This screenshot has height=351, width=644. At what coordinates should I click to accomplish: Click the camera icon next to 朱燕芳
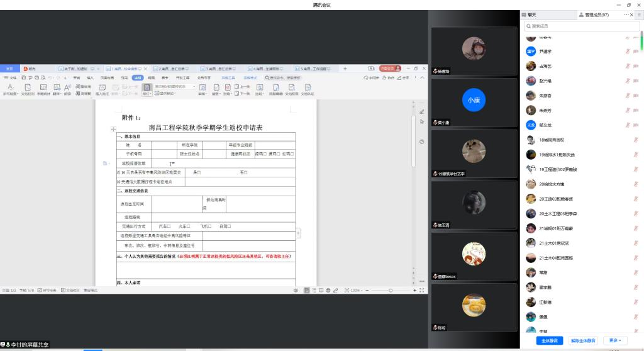click(x=636, y=111)
